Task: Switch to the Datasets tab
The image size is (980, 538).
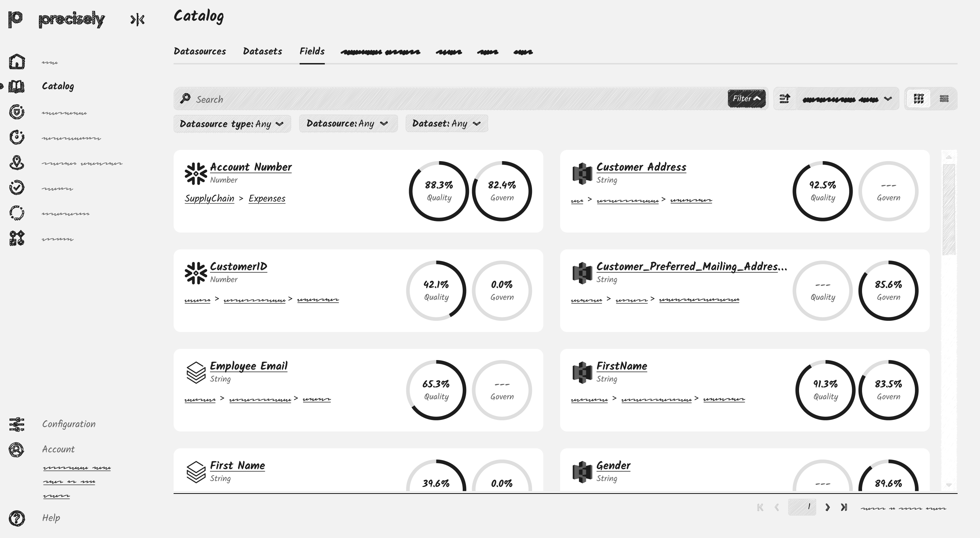Action: pyautogui.click(x=262, y=51)
